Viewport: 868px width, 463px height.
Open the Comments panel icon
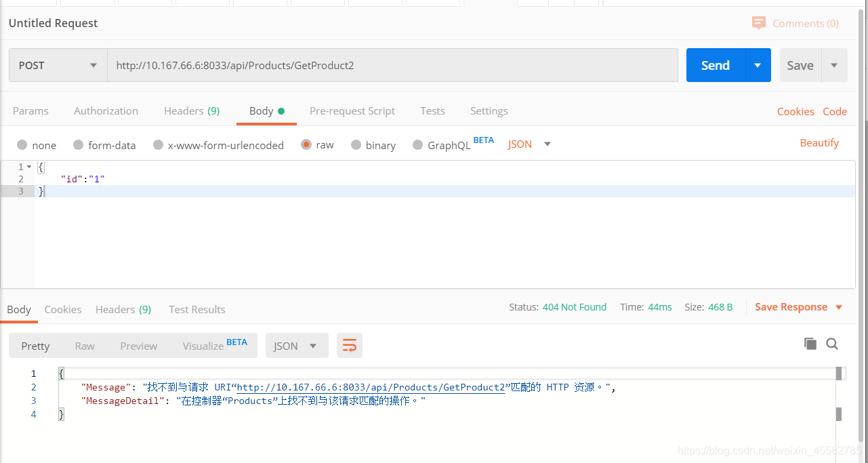click(759, 23)
